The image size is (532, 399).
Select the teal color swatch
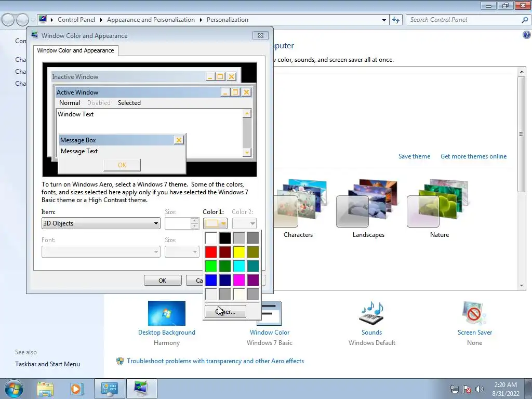coord(253,266)
